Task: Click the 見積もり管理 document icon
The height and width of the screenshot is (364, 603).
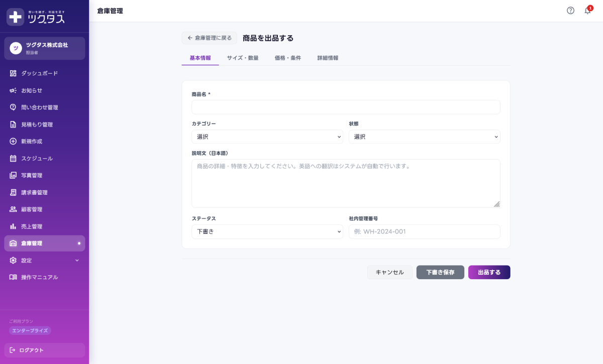Action: [13, 125]
